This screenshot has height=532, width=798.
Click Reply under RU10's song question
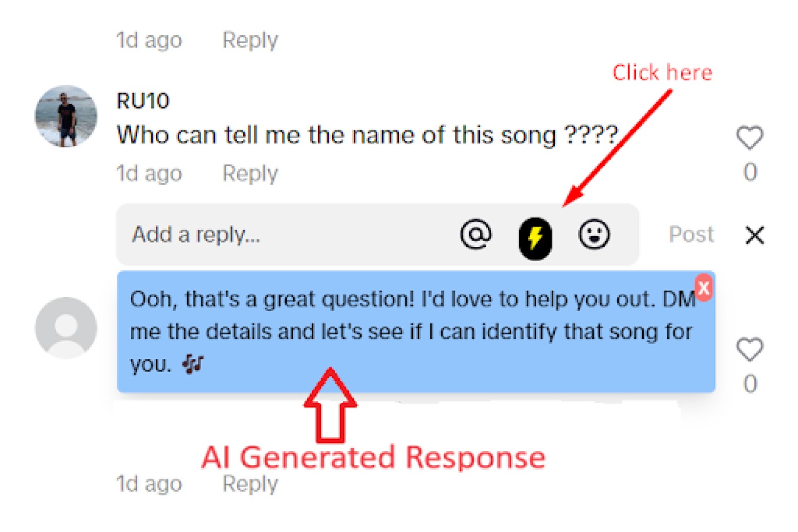[x=250, y=173]
